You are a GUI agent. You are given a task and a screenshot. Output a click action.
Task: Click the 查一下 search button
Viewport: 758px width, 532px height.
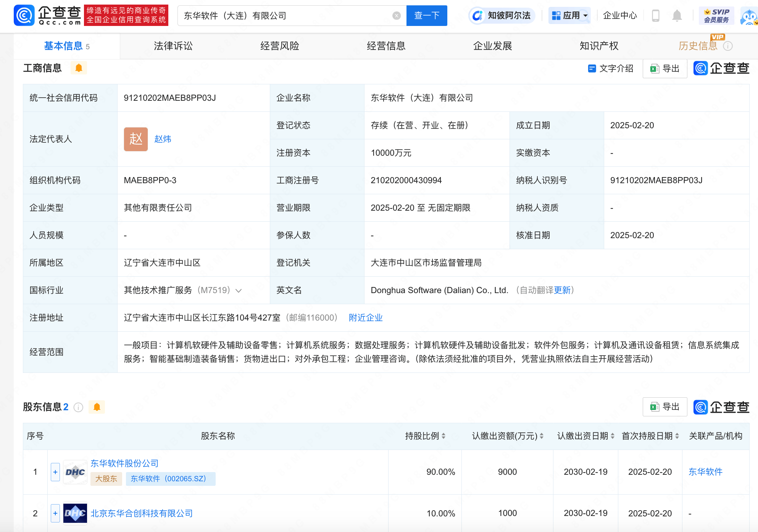(x=427, y=16)
